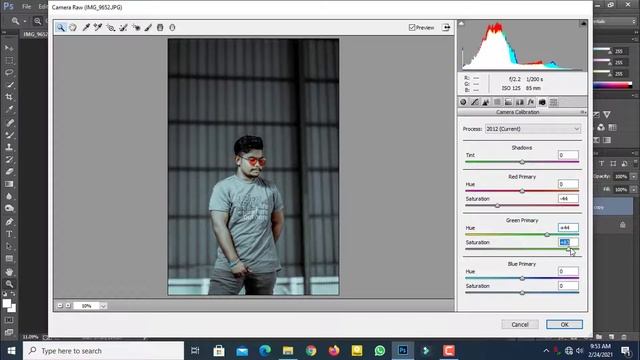
Task: Click the Blue Primary Hue slider handle
Action: pyautogui.click(x=522, y=278)
